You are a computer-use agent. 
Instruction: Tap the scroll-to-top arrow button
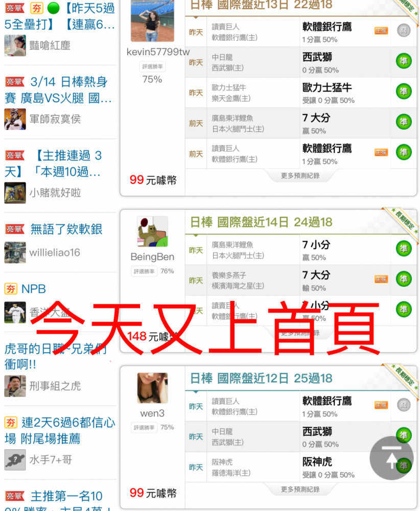tap(391, 458)
